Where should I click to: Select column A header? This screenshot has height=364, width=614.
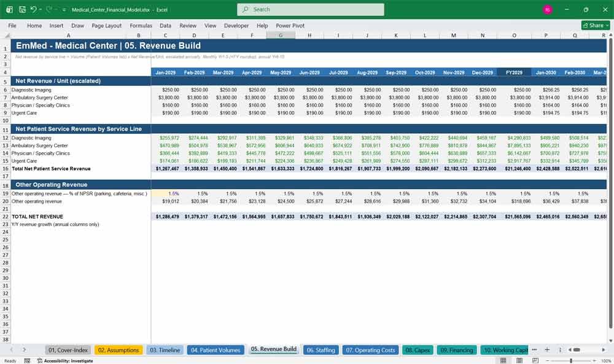click(x=68, y=36)
